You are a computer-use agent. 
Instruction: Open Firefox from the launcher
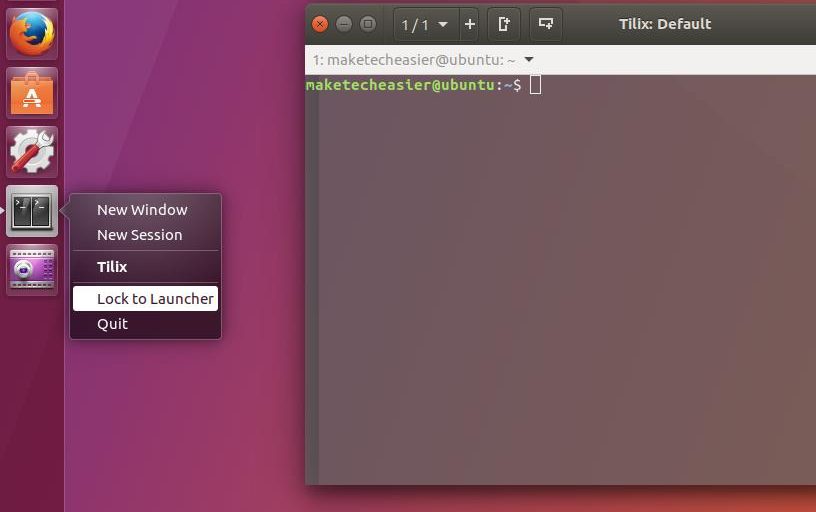(32, 34)
